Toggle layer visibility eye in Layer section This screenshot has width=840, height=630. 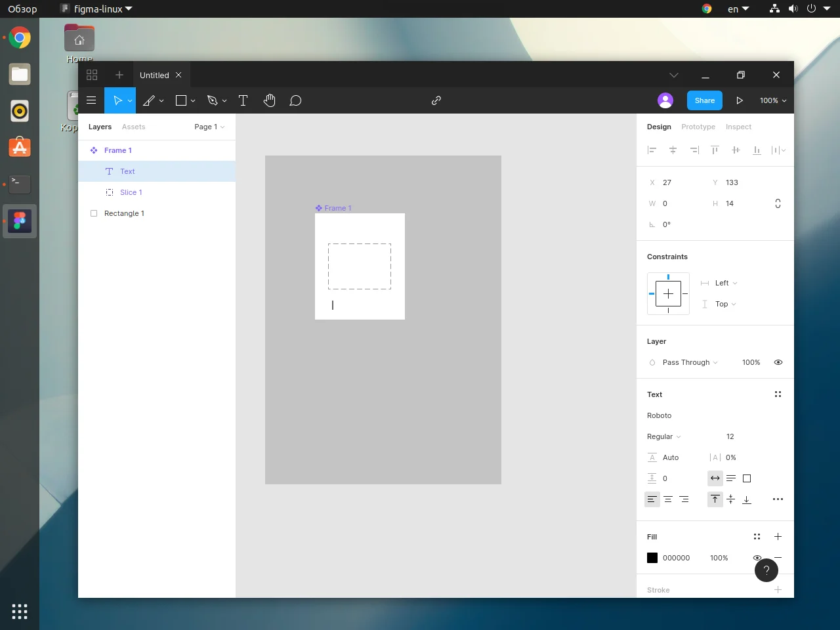click(778, 362)
